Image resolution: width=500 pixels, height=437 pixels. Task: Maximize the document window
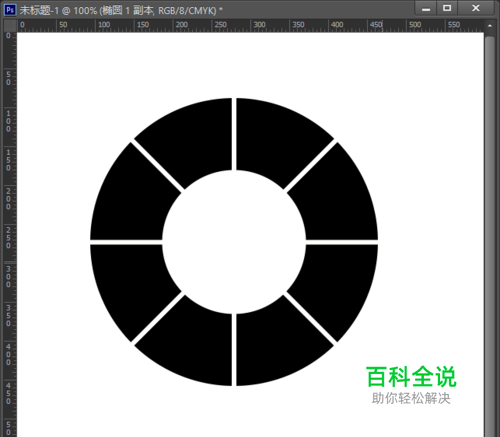[447, 8]
